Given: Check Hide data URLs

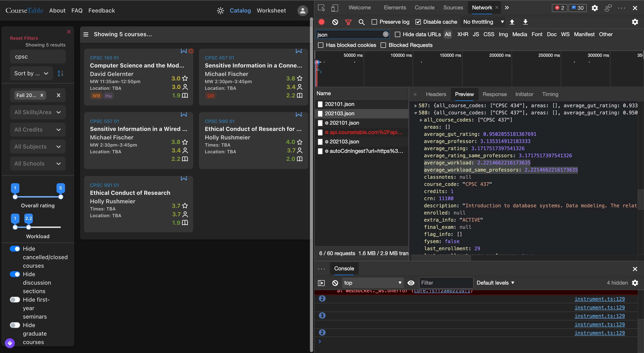Looking at the screenshot, I should pyautogui.click(x=397, y=34).
